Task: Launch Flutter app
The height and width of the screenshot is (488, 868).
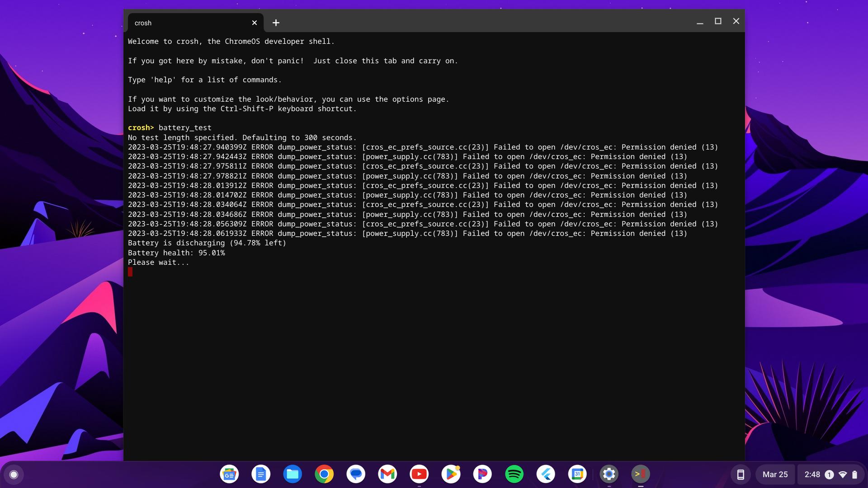Action: point(546,474)
